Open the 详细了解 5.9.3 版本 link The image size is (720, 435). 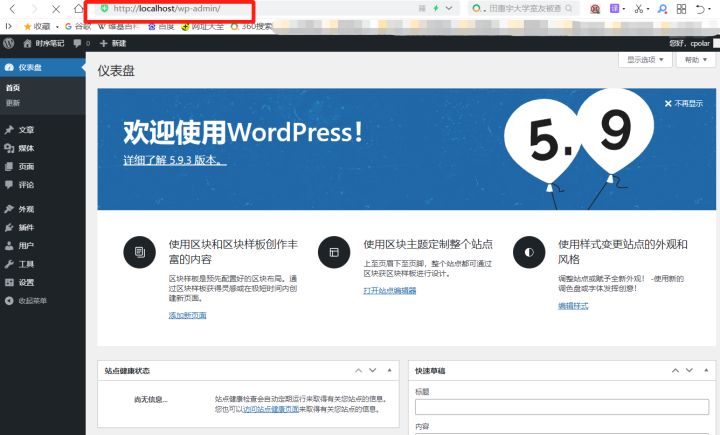[174, 160]
